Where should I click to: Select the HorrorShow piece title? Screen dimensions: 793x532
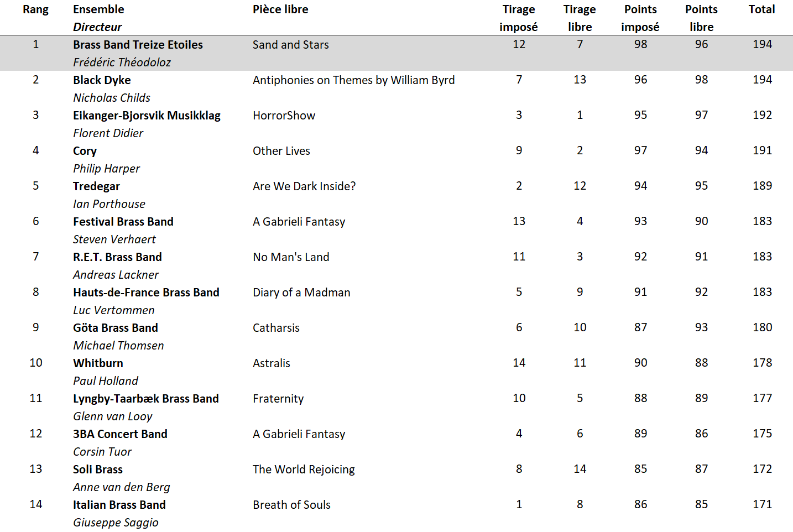284,116
